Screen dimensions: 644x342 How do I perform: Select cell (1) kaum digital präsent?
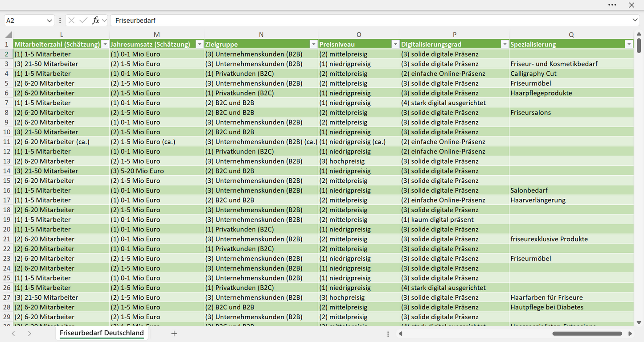pos(455,219)
